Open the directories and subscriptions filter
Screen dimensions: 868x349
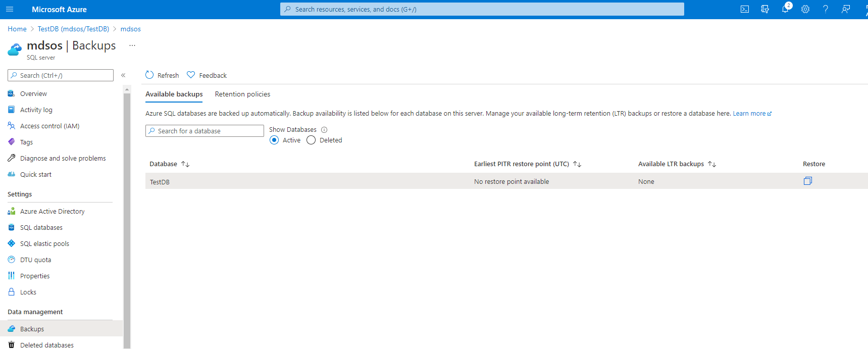(x=765, y=9)
